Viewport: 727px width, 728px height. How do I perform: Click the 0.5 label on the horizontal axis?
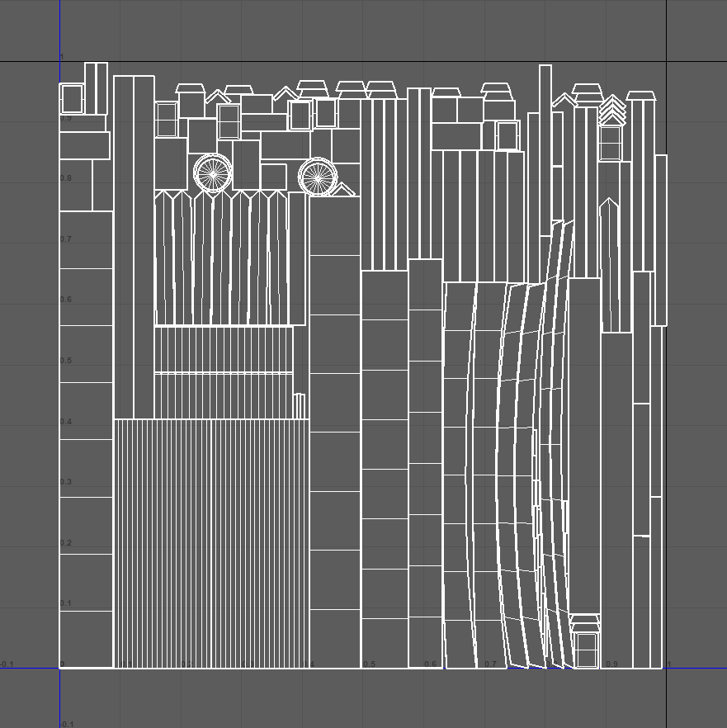[x=369, y=664]
